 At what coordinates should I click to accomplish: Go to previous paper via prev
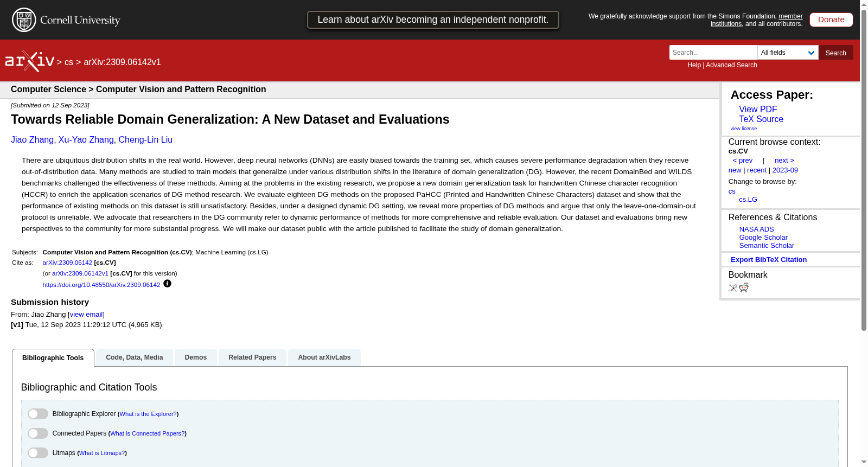[743, 161]
